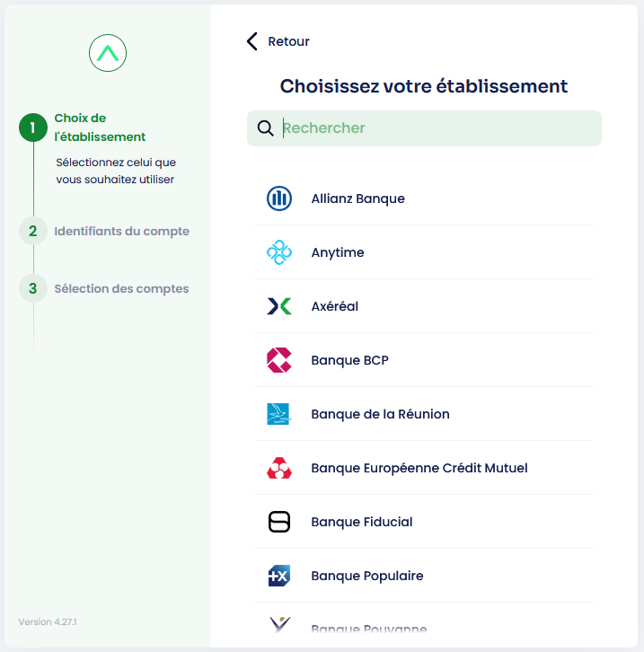Open step 2 Identifiants du compte
The image size is (644, 652).
(x=121, y=231)
